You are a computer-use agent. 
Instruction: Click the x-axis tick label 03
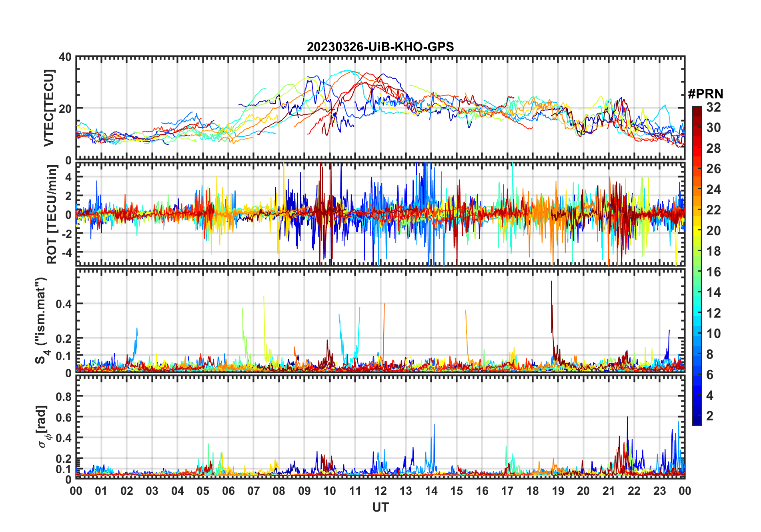click(152, 491)
